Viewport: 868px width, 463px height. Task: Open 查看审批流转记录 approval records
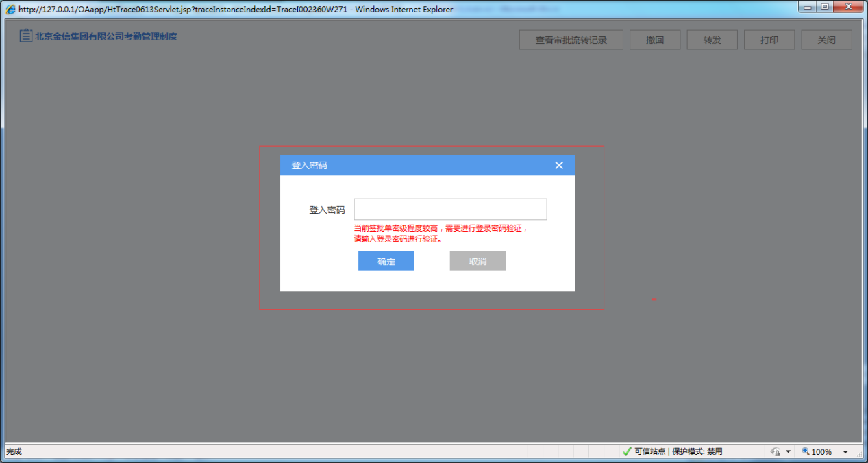point(571,40)
